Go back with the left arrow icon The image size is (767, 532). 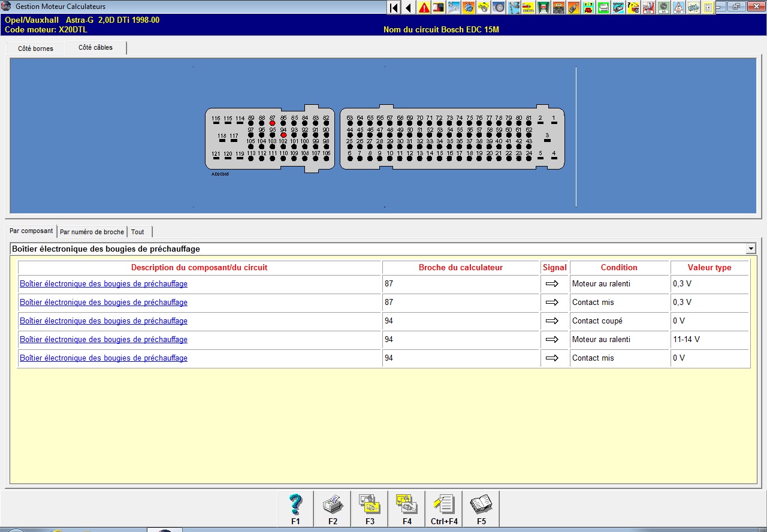click(409, 7)
